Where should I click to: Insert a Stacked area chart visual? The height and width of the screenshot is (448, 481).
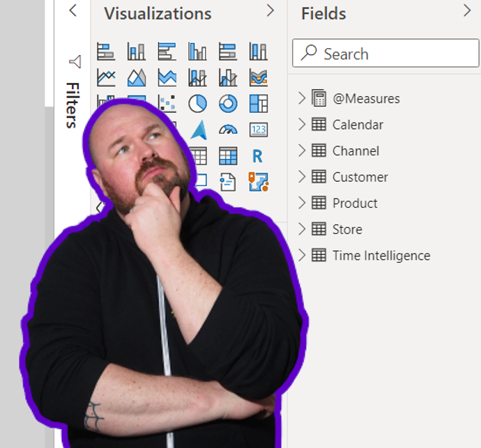[x=167, y=77]
